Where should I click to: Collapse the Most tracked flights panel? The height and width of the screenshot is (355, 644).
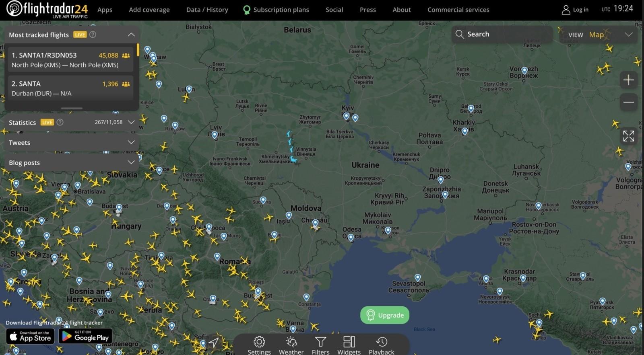pyautogui.click(x=131, y=35)
